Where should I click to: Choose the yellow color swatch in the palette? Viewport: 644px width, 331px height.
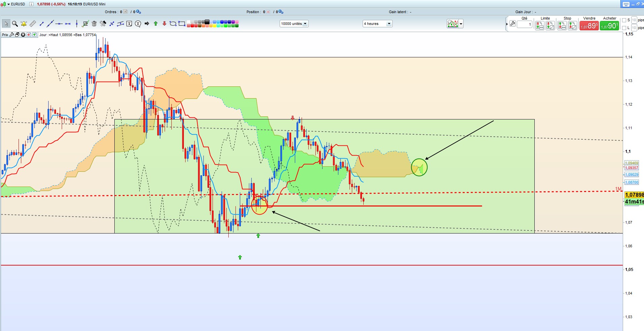click(x=215, y=26)
